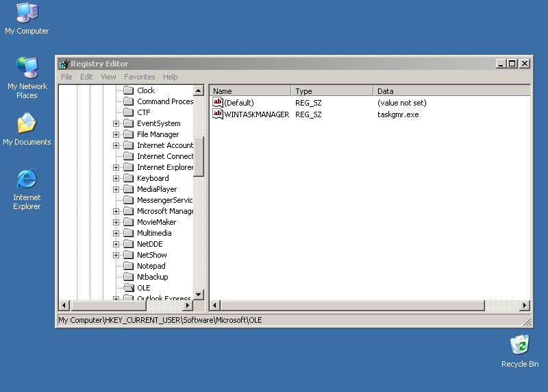548x392 pixels.
Task: Expand the Internet Explorer key
Action: tap(116, 167)
